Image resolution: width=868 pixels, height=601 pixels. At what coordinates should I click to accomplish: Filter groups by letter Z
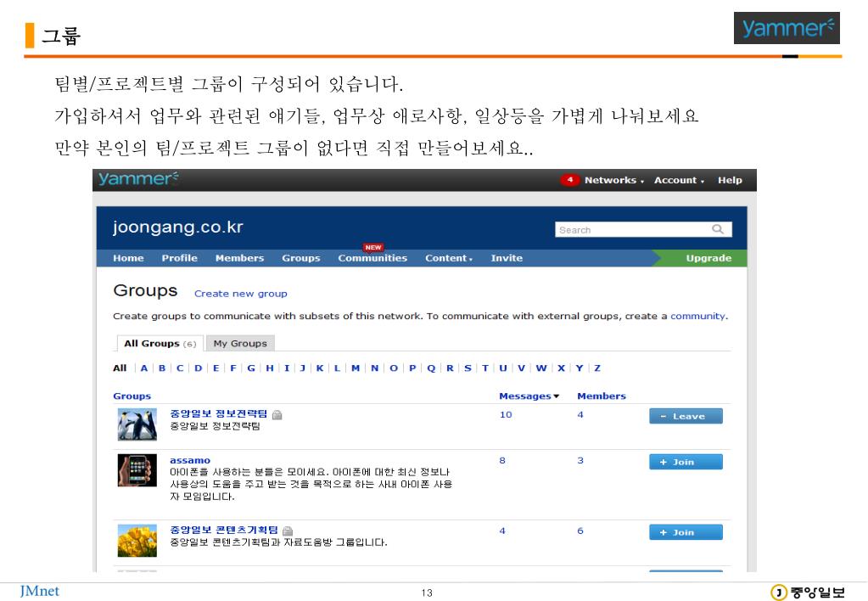click(597, 368)
